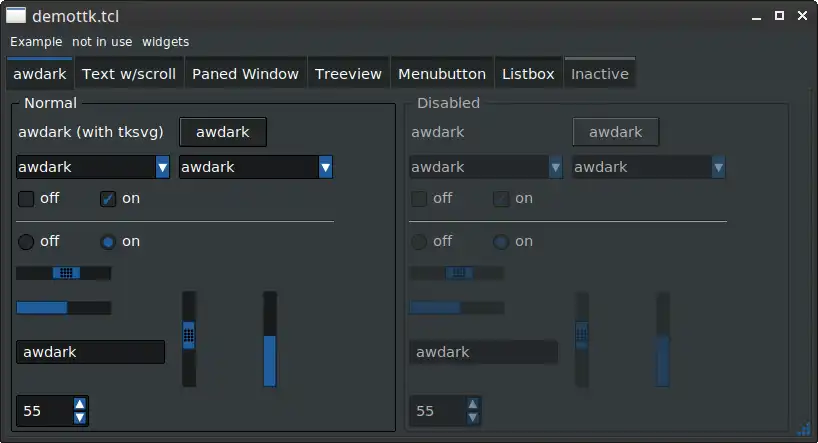Click the horizontal scale handle in Normal frame
Viewport: 818px width, 443px height.
tap(66, 273)
